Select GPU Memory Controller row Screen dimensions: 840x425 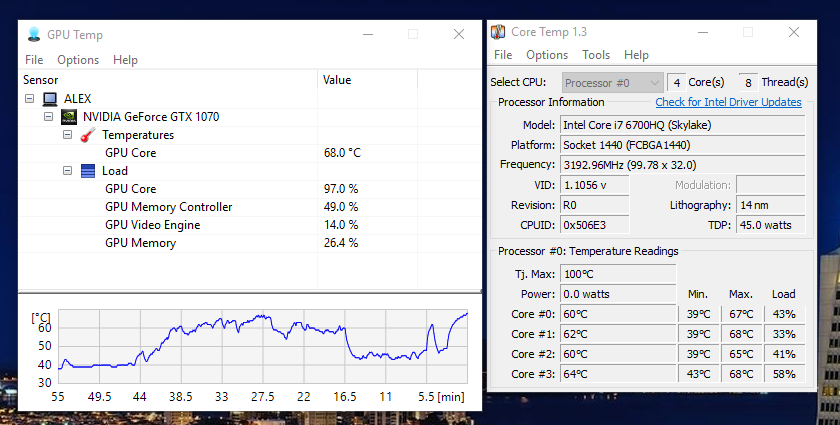tap(250, 207)
